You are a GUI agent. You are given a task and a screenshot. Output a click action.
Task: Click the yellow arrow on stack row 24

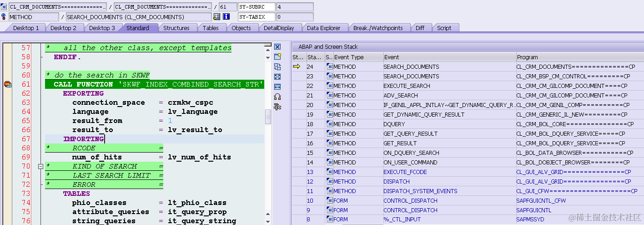[x=297, y=66]
